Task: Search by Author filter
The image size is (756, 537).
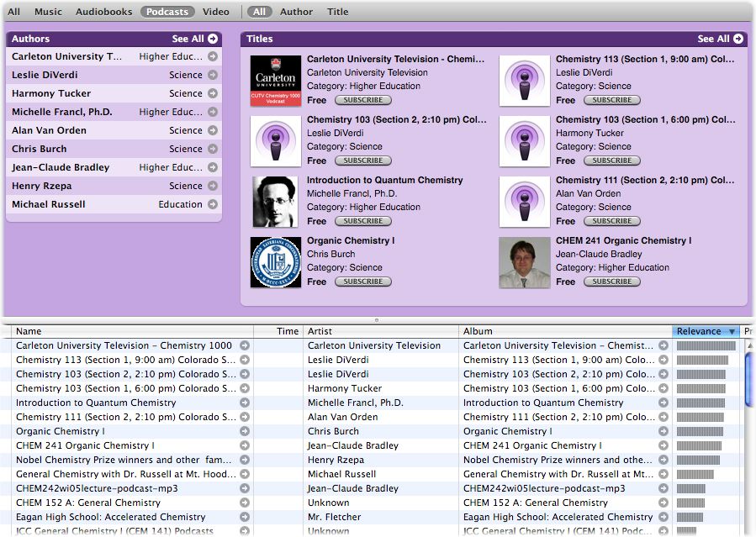Action: pos(296,12)
